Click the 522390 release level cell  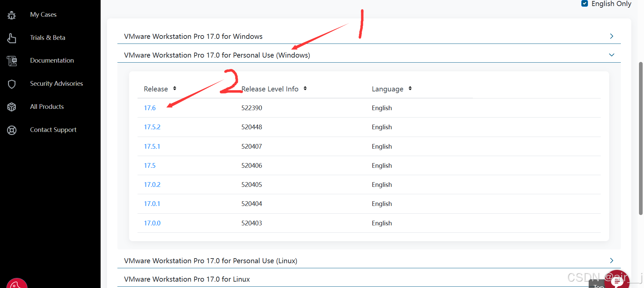point(252,108)
